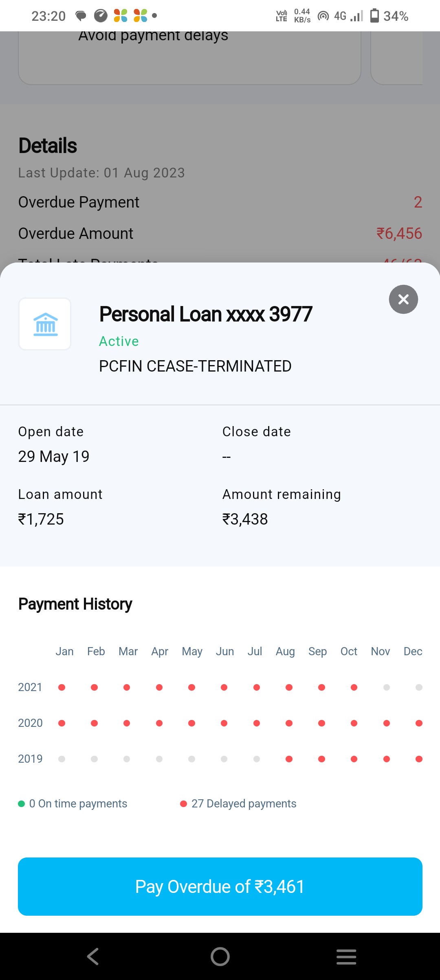Viewport: 440px width, 980px height.
Task: Tap the Android home circle icon
Action: point(220,956)
